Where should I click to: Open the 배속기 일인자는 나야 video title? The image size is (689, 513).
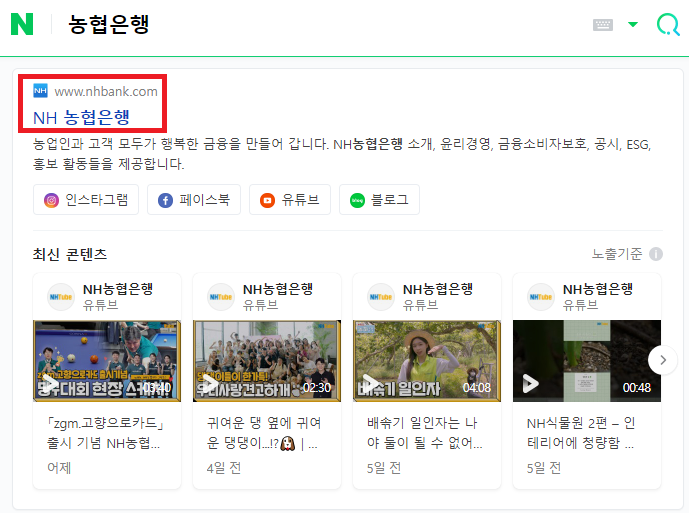click(424, 433)
